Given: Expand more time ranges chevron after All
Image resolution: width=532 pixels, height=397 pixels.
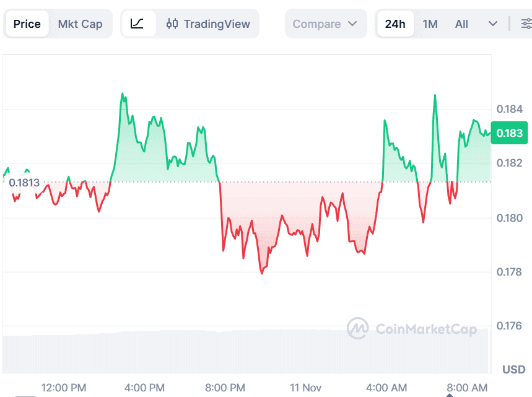Looking at the screenshot, I should click(x=493, y=24).
